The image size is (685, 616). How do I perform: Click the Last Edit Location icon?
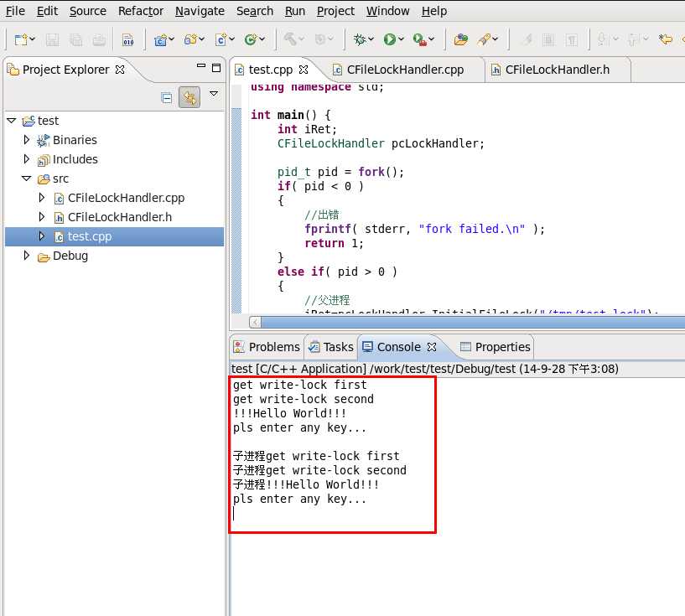(666, 39)
